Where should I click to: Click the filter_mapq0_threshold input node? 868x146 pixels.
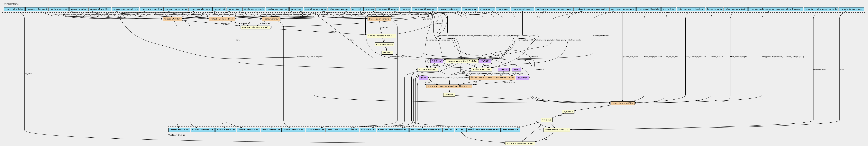pyautogui.click(x=648, y=9)
